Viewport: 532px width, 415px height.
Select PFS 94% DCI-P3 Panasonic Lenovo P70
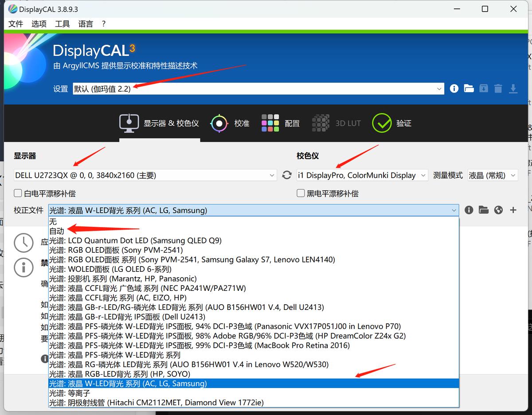pos(254,326)
